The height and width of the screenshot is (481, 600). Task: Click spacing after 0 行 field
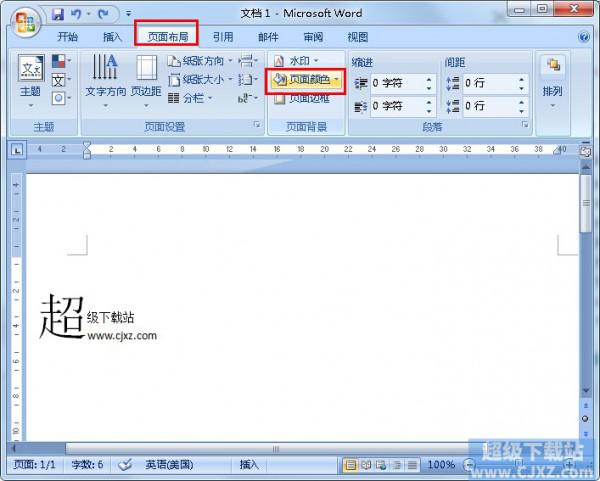tap(489, 106)
